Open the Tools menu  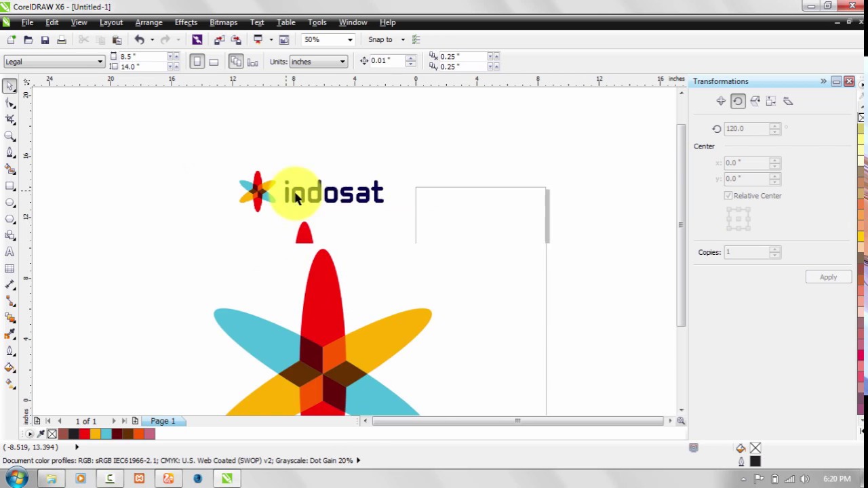pos(317,22)
